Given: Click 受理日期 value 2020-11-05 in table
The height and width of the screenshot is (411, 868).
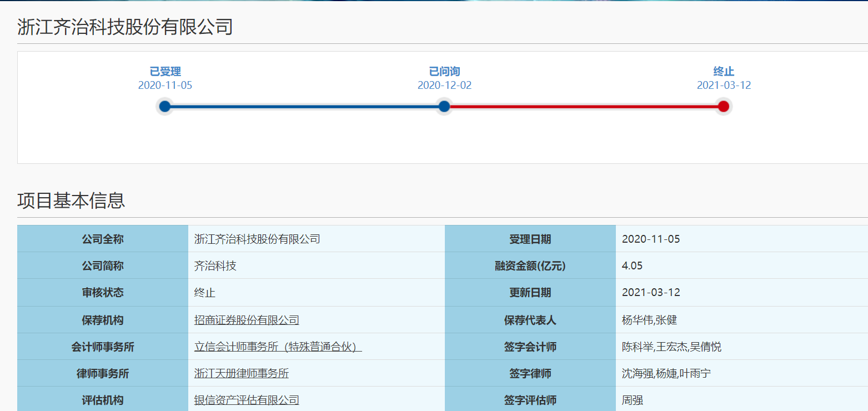Looking at the screenshot, I should [x=651, y=239].
